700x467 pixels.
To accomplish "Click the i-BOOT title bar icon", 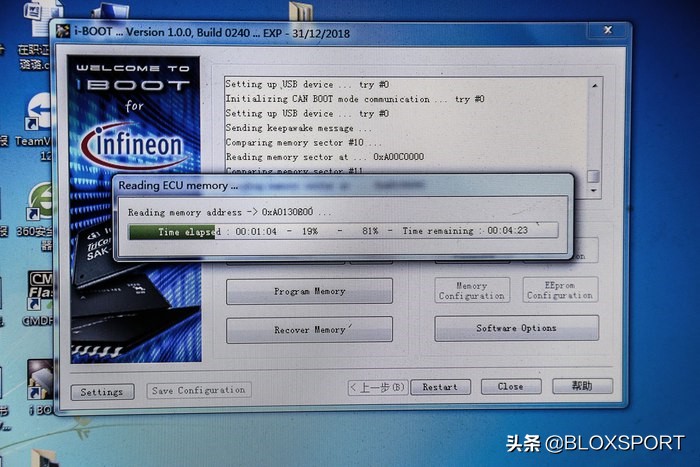I will point(63,32).
